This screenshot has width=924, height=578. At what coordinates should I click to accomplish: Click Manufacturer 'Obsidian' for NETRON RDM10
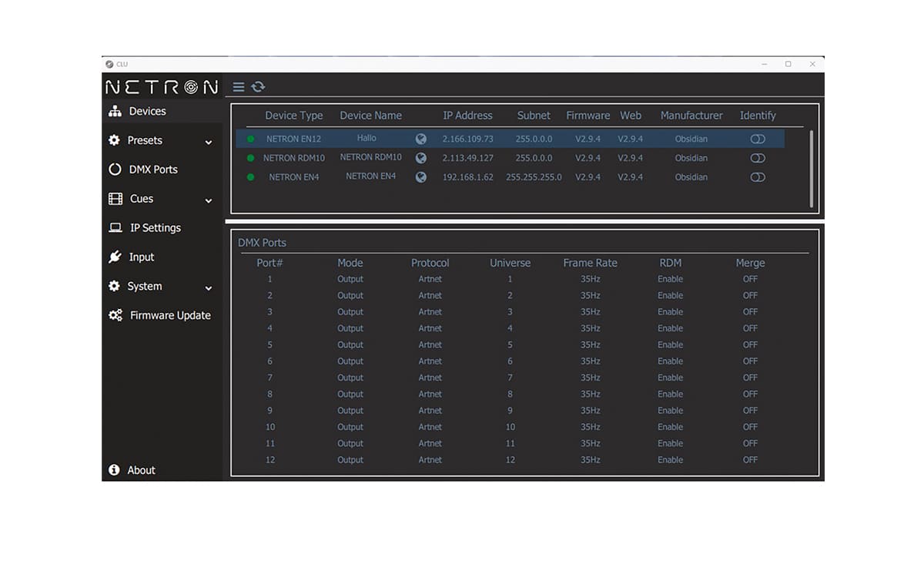pos(691,158)
